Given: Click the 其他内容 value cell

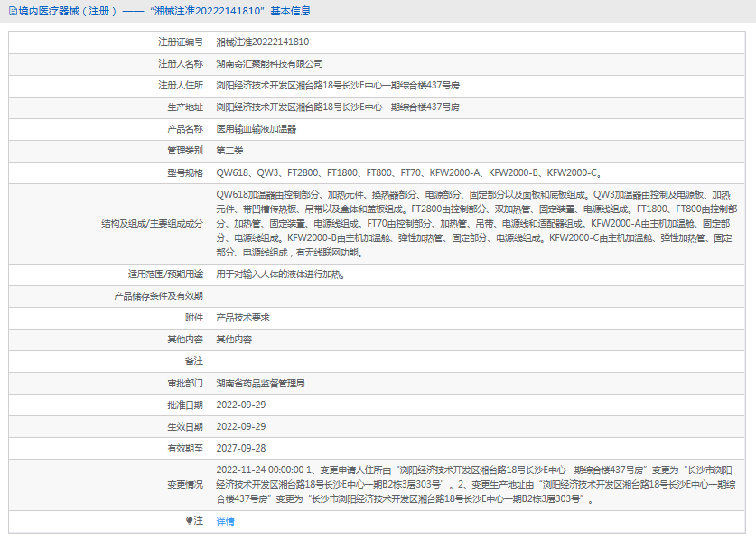Looking at the screenshot, I should point(234,340).
